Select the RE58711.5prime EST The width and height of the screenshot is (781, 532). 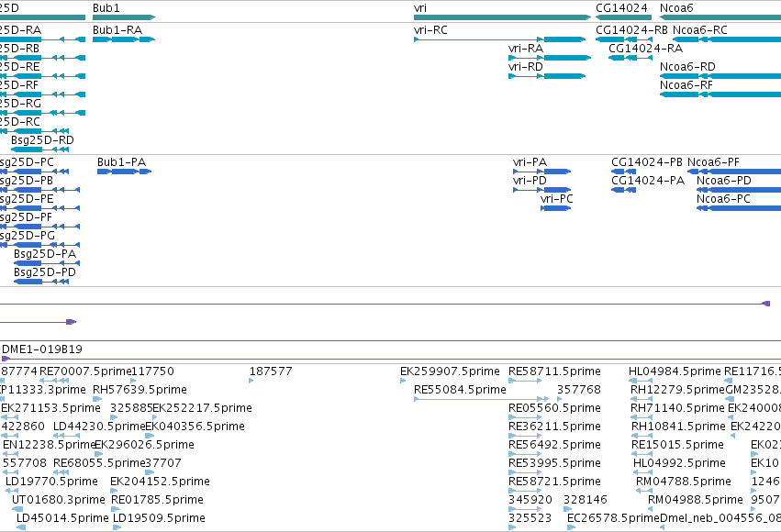(525, 381)
